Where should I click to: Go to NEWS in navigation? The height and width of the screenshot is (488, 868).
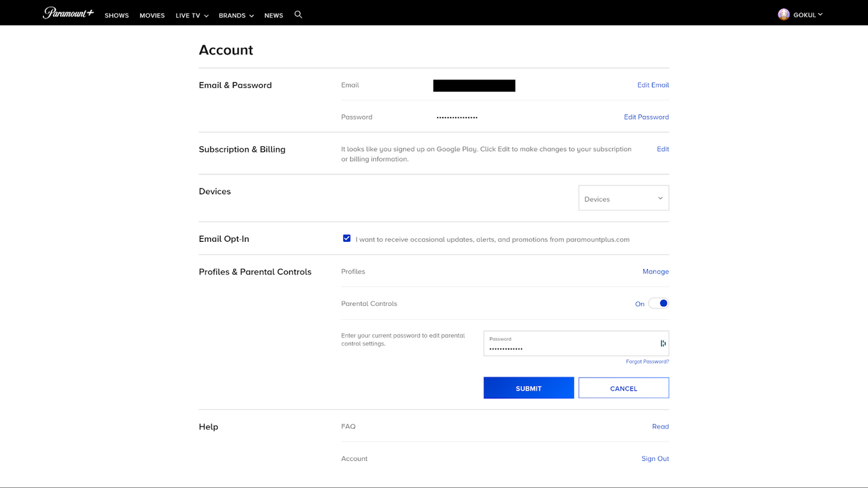point(273,16)
